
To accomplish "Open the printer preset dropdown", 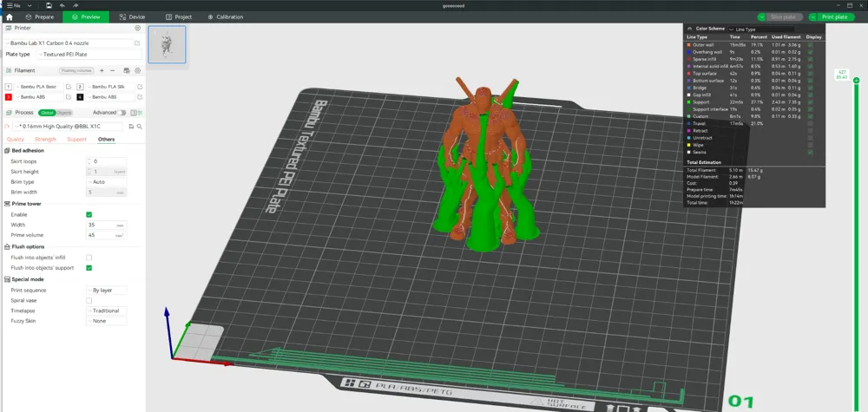I will [69, 43].
